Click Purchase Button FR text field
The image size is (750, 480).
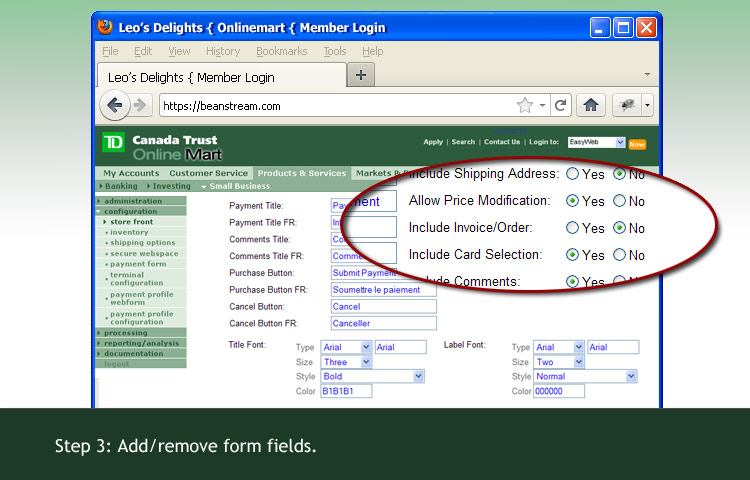click(384, 290)
